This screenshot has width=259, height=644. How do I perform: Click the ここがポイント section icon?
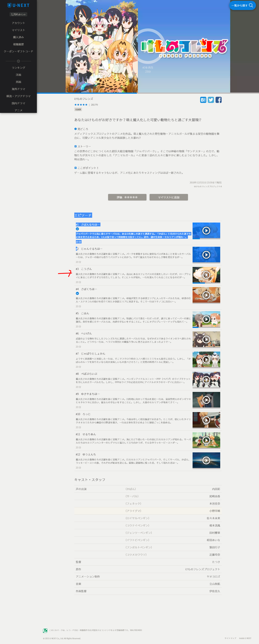75,168
